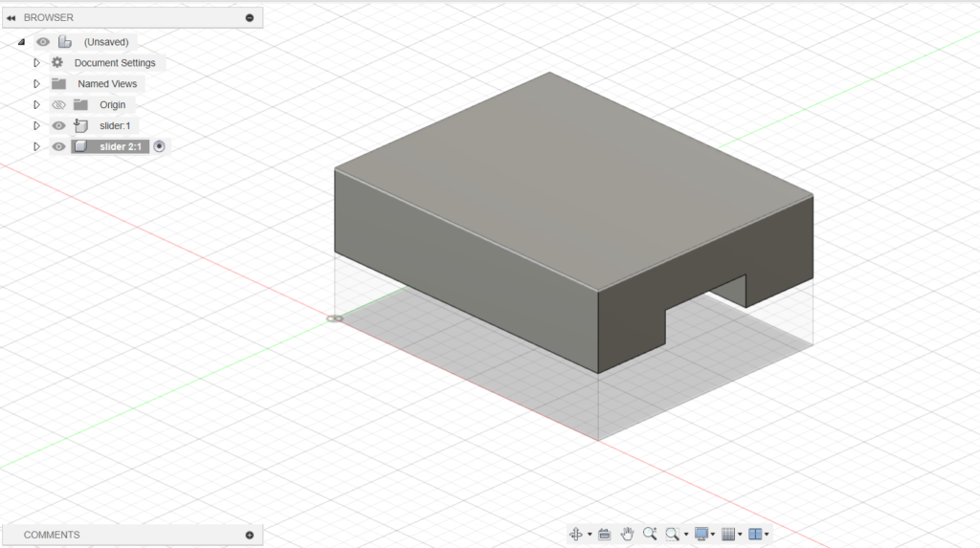Hide the slider 2:1 component
Screen dimensions: 980x548
58,147
